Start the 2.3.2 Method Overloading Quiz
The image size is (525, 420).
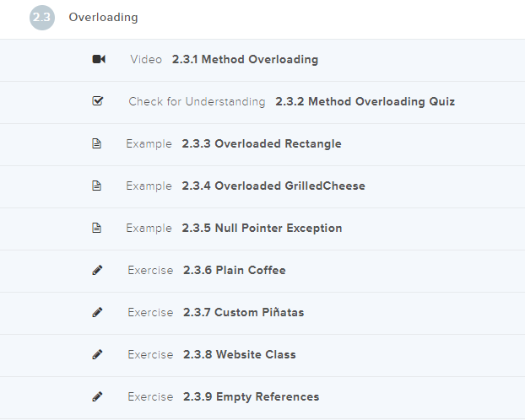click(365, 102)
